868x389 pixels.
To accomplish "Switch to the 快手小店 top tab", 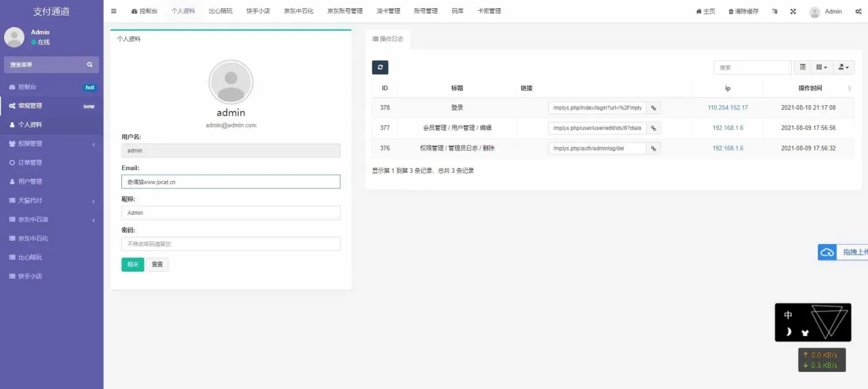I will pos(258,12).
